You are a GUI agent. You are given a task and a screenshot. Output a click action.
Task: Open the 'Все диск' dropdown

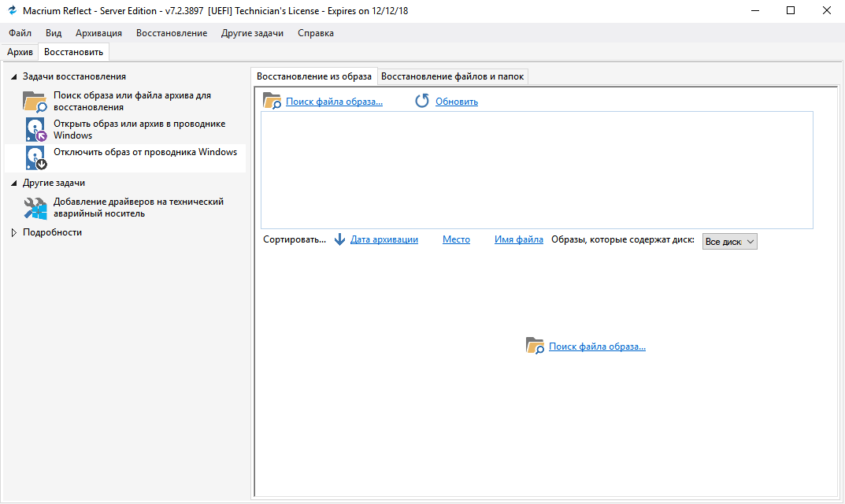(729, 242)
